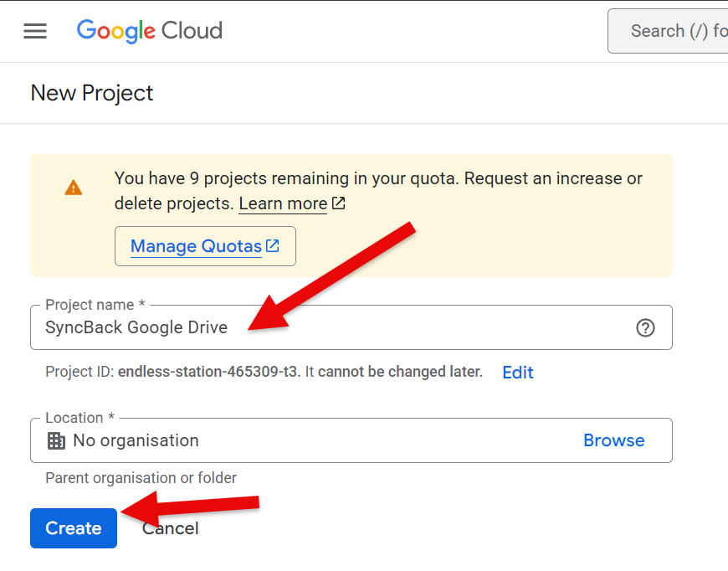Viewport: 728px width, 571px height.
Task: Click external-link icon beside Learn more
Action: tap(338, 203)
